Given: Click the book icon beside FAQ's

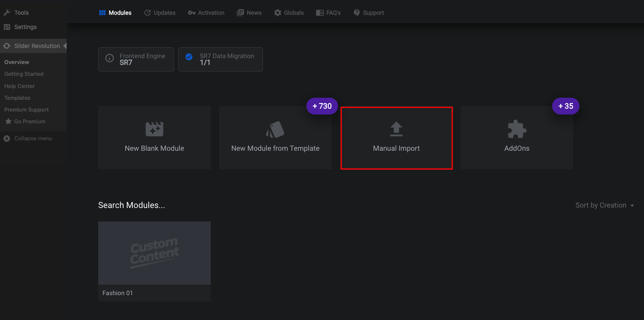Looking at the screenshot, I should click(x=320, y=13).
